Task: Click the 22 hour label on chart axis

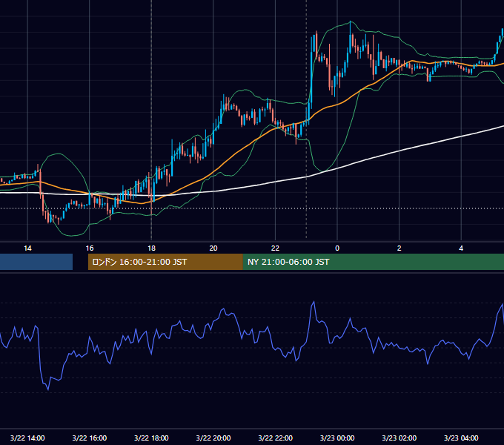Action: pyautogui.click(x=275, y=248)
